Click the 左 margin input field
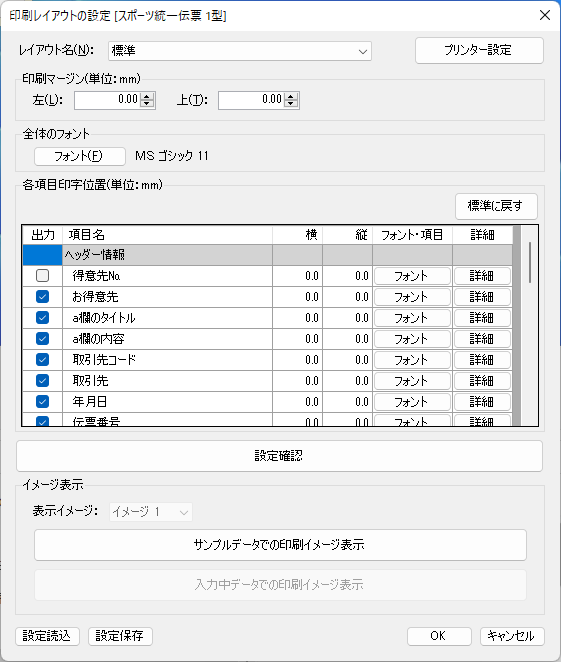 107,100
